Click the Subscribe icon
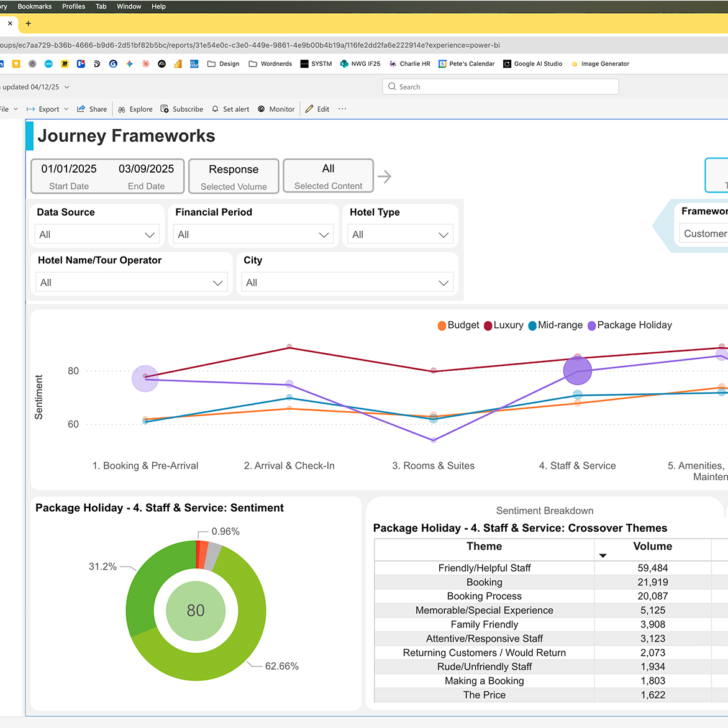This screenshot has height=728, width=728. (165, 109)
